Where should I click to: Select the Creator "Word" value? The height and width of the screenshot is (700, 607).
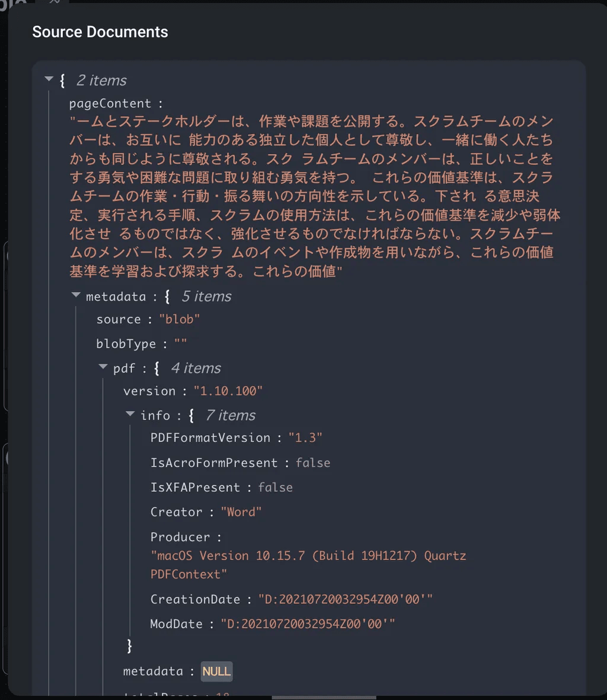tap(241, 512)
